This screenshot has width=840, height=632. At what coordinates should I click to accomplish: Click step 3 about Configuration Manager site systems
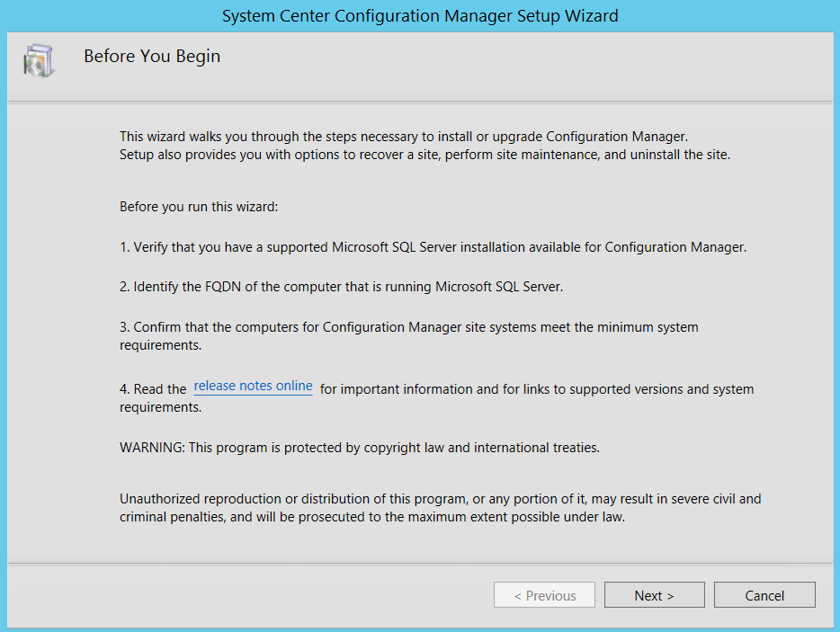(x=408, y=327)
